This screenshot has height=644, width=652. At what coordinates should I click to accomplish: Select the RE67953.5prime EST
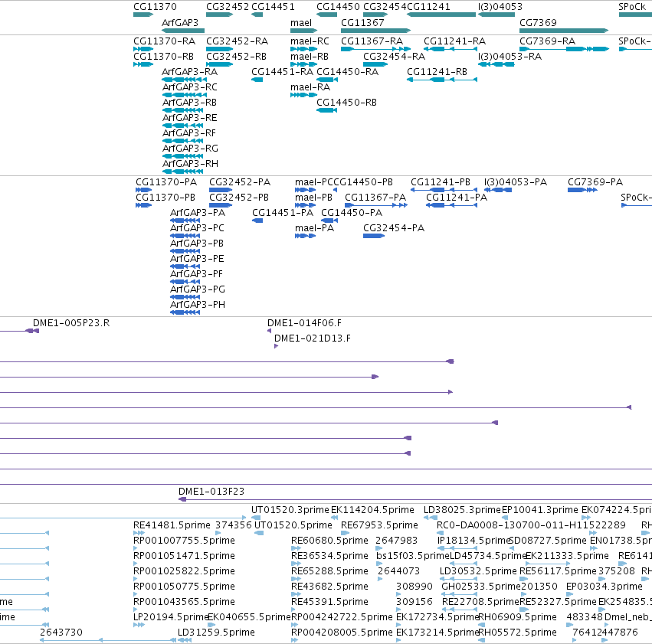point(345,533)
